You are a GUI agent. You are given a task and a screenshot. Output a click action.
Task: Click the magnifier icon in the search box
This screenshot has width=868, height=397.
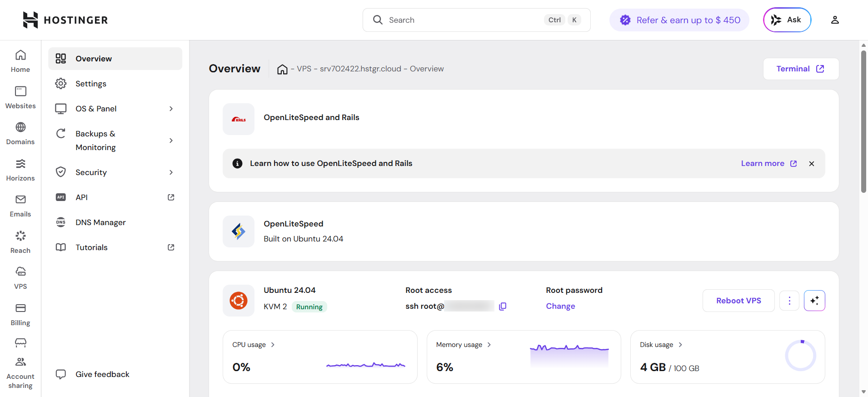pos(378,20)
